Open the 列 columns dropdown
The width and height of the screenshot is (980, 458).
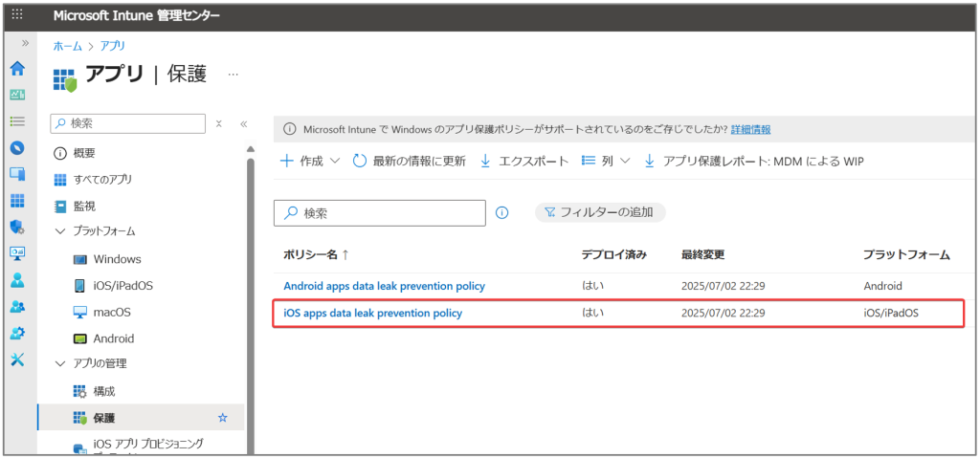(x=606, y=162)
